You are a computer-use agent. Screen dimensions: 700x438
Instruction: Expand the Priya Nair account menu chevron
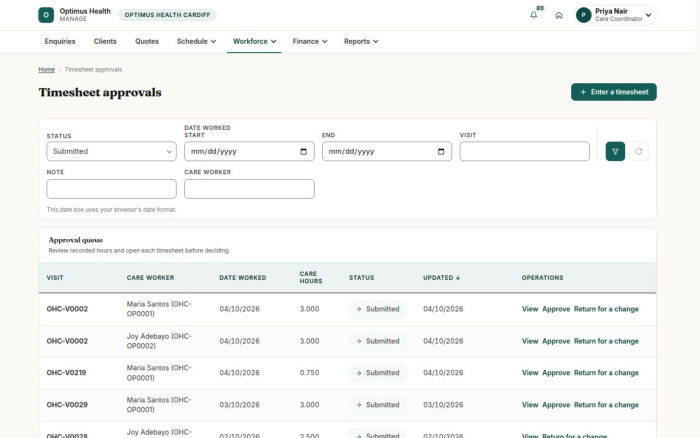click(x=648, y=15)
